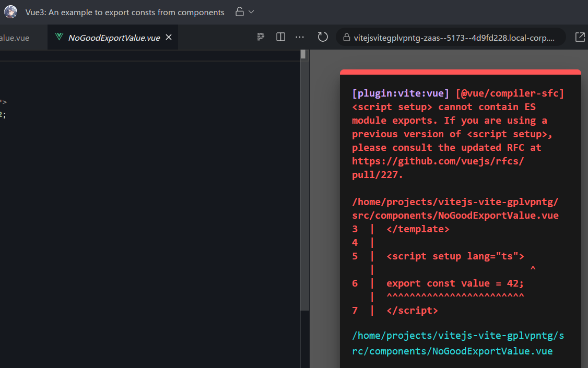The width and height of the screenshot is (588, 368).
Task: Click the project title 'Vue3: An example to export consts'
Action: coord(124,13)
